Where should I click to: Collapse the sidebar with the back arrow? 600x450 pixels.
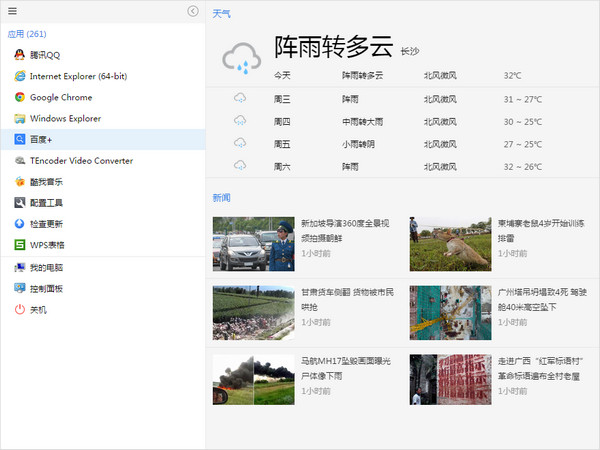pos(193,11)
